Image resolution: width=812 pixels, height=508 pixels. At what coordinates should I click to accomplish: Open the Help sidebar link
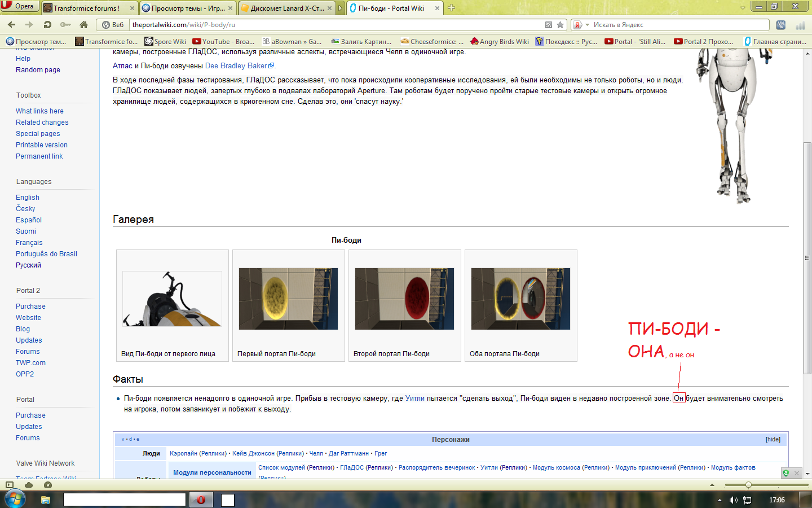click(23, 59)
